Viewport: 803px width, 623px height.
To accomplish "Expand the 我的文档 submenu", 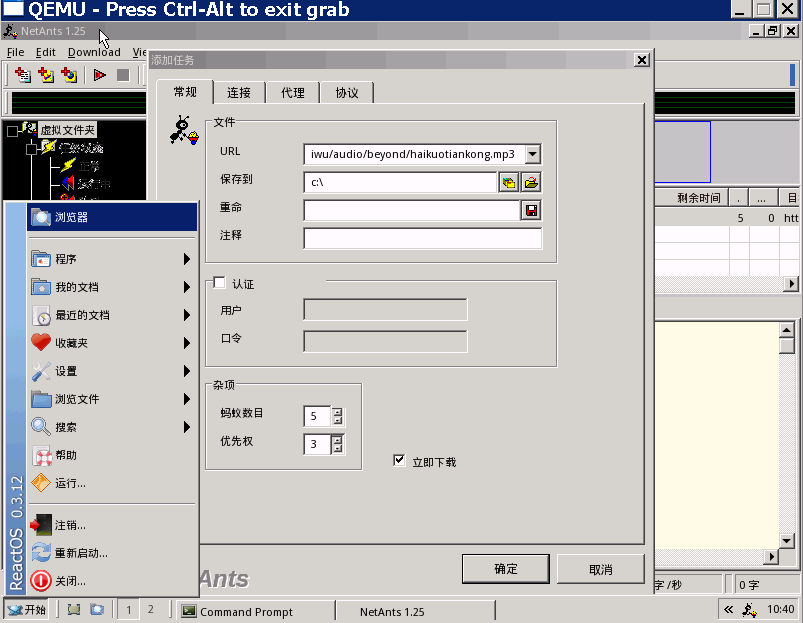I will 112,287.
